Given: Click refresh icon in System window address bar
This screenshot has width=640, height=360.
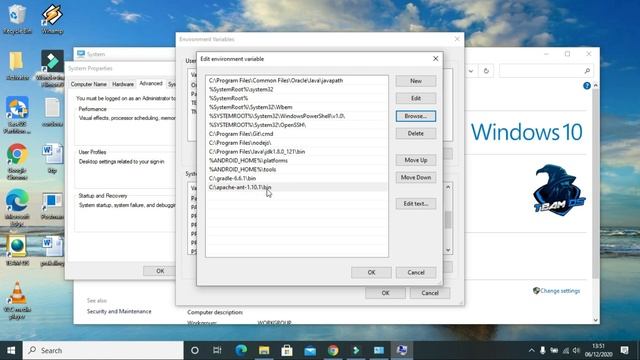Looking at the screenshot, I should (486, 71).
